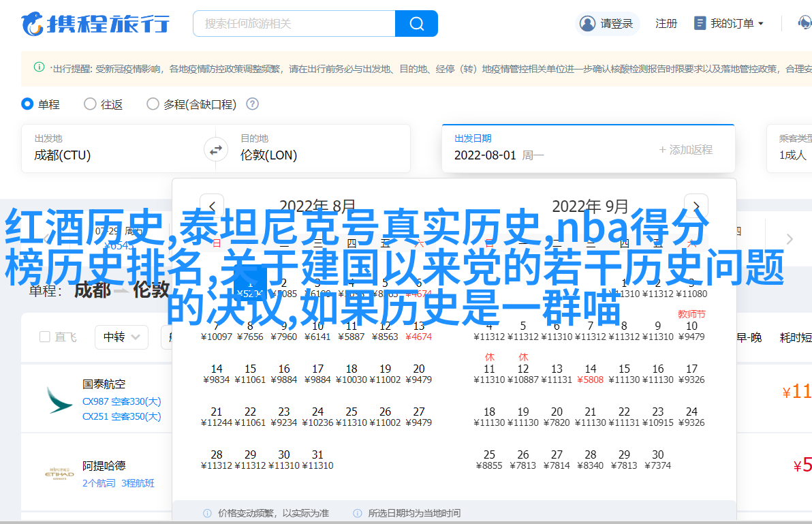Click the departure city 成都(CTU) field
Image resolution: width=812 pixels, height=524 pixels.
point(112,149)
